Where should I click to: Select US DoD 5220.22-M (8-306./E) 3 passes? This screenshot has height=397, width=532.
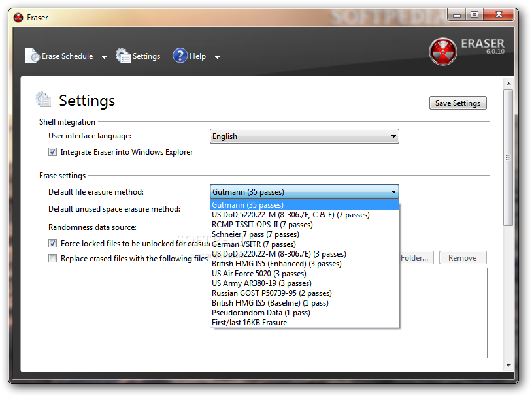point(305,254)
